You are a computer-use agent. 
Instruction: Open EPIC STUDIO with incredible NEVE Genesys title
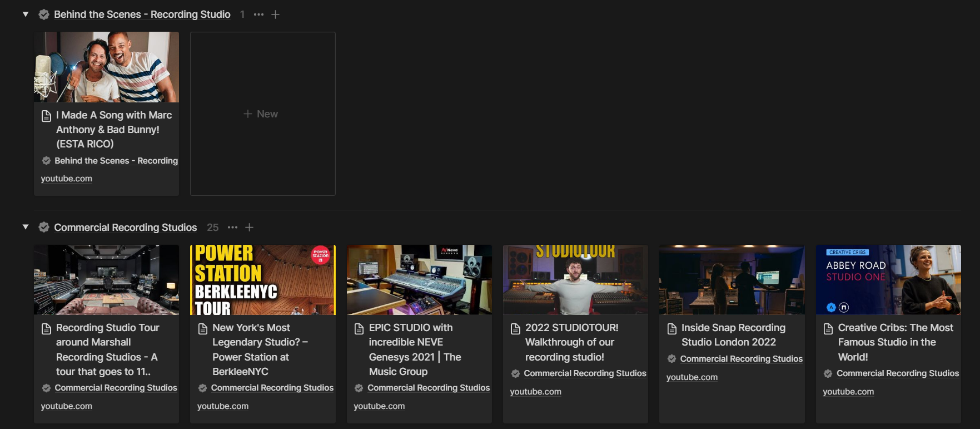point(415,349)
